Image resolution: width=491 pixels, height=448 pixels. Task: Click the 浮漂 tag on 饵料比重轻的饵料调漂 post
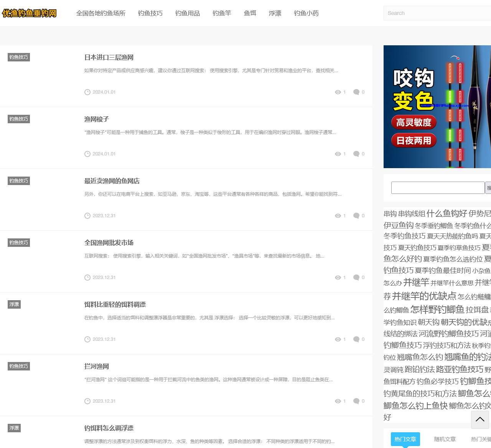click(x=14, y=304)
